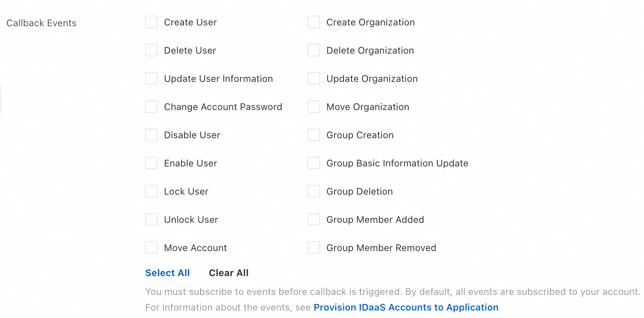Tick the Delete Organization checkbox
This screenshot has height=318, width=644.
coord(314,51)
